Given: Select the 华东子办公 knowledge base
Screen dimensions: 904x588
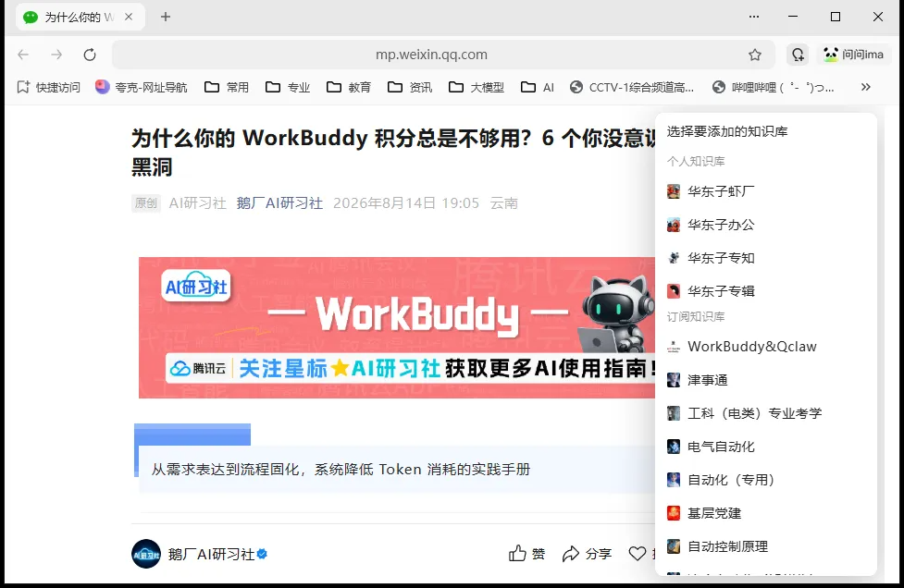Looking at the screenshot, I should tap(765, 225).
